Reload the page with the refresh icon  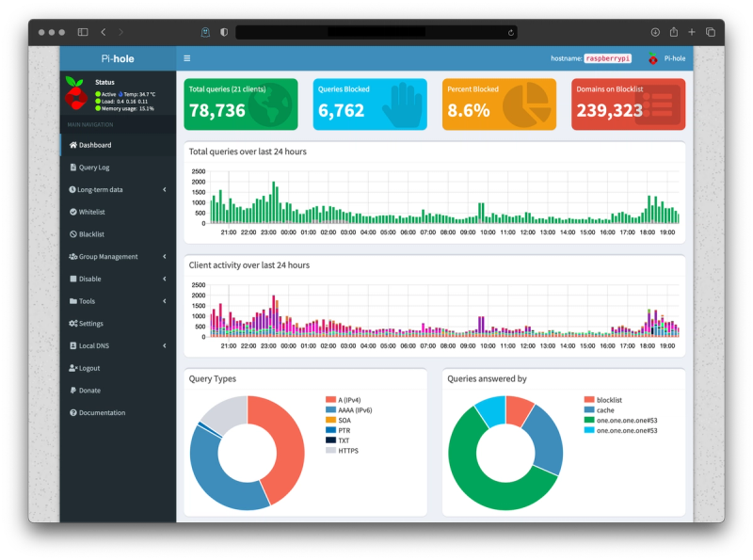click(x=511, y=33)
